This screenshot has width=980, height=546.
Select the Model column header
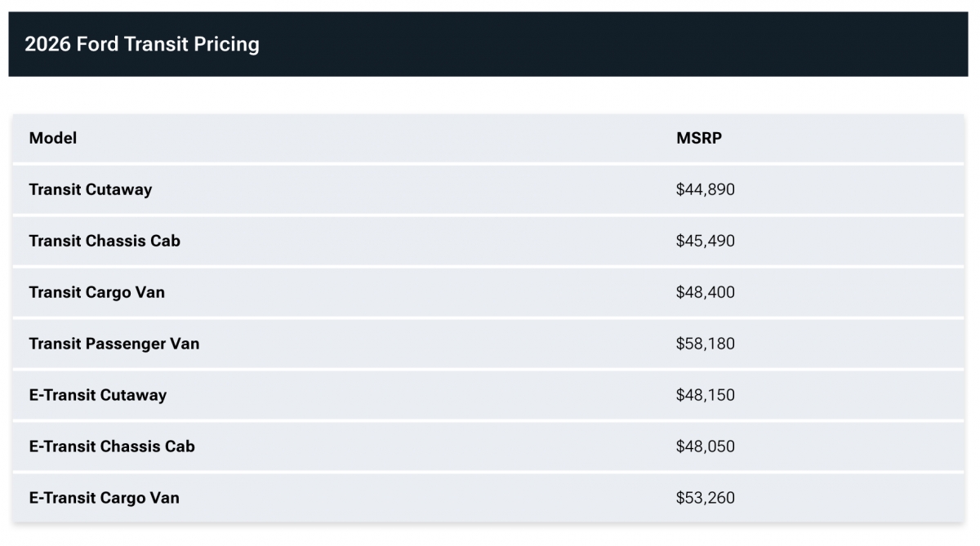click(x=53, y=138)
